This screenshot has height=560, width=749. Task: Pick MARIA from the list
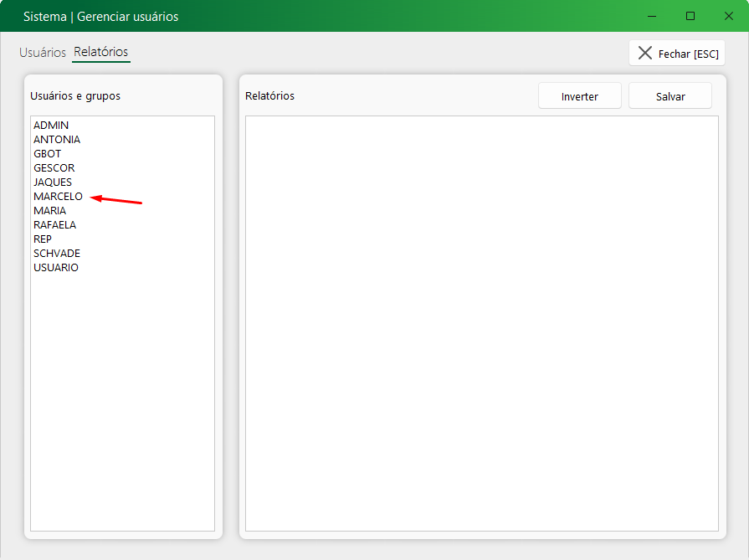coord(49,211)
